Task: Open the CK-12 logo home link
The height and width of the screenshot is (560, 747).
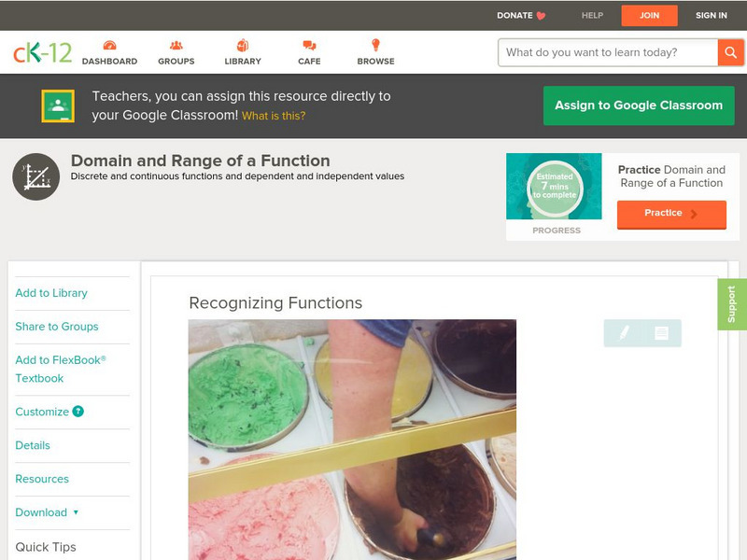Action: pos(42,52)
